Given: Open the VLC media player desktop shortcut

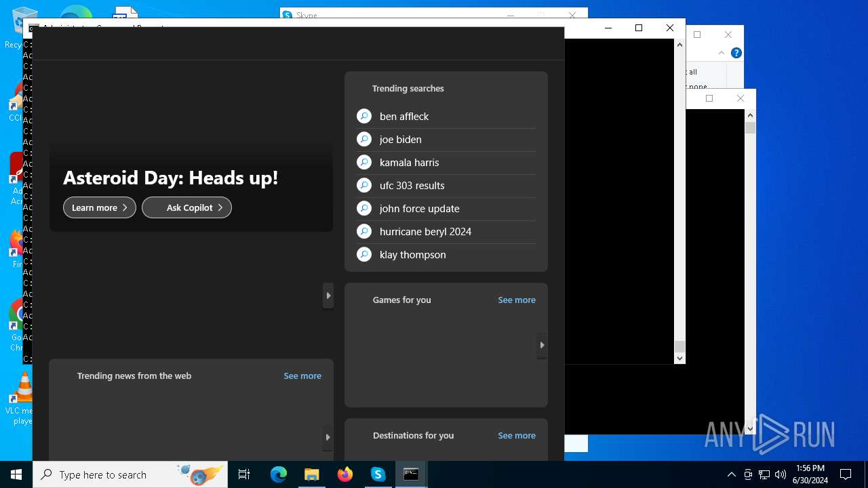Looking at the screenshot, I should (22, 399).
